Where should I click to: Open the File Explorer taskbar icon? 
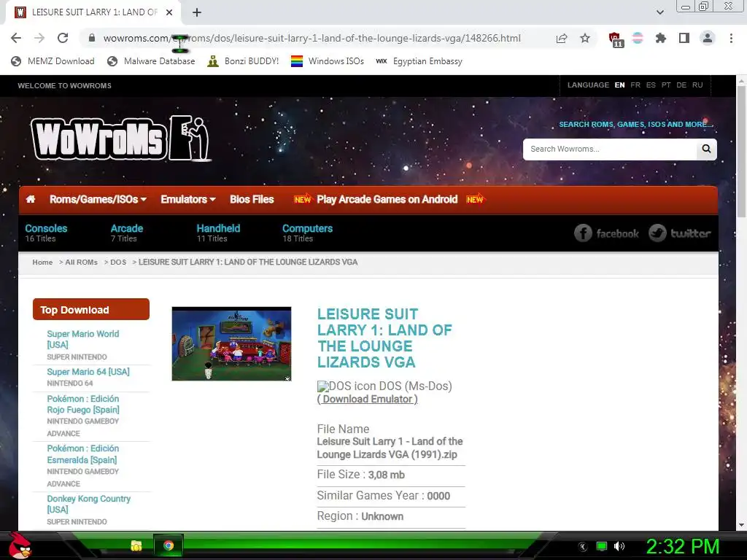coord(136,545)
